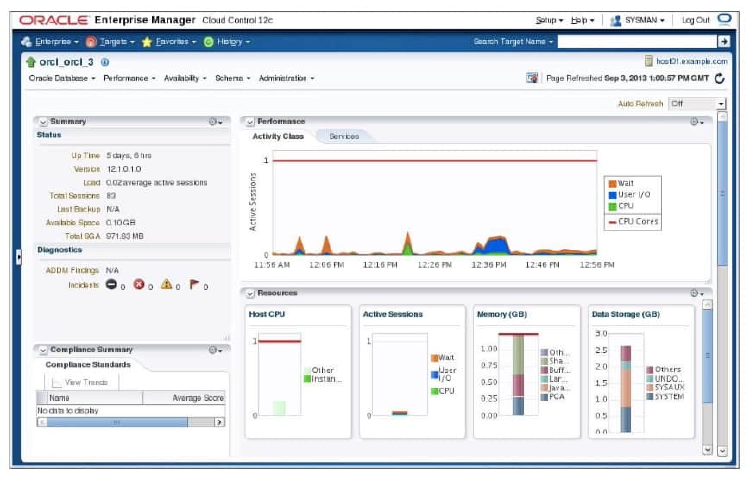750x480 pixels.
Task: Click the fatal incidents black icon
Action: point(111,284)
